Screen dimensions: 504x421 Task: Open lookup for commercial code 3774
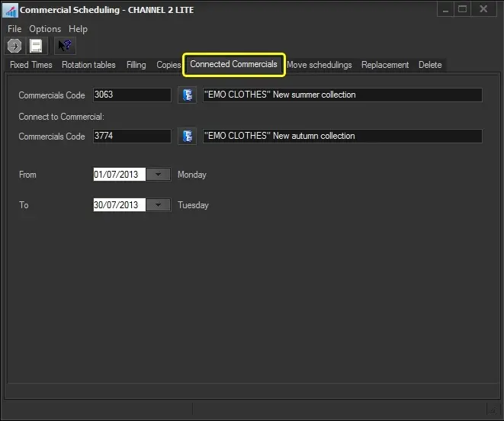coord(187,137)
